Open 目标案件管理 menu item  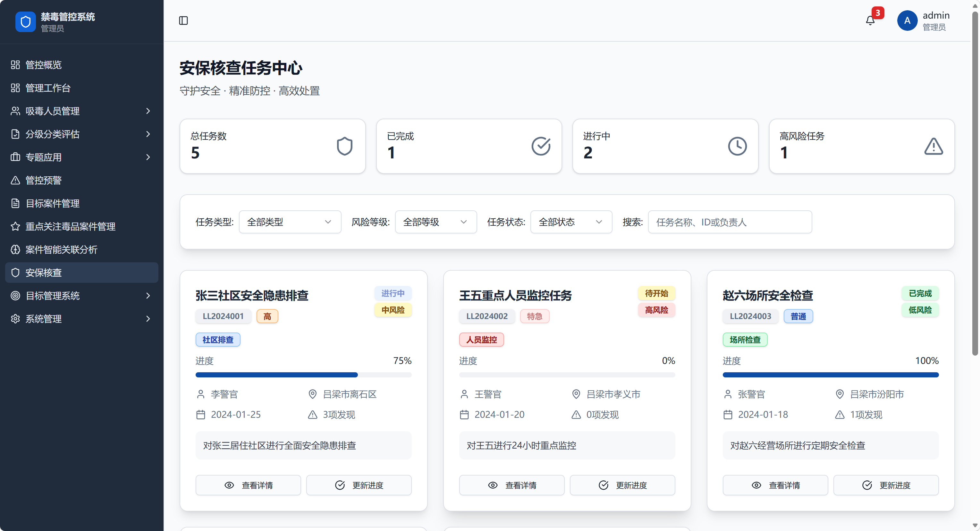(x=81, y=203)
